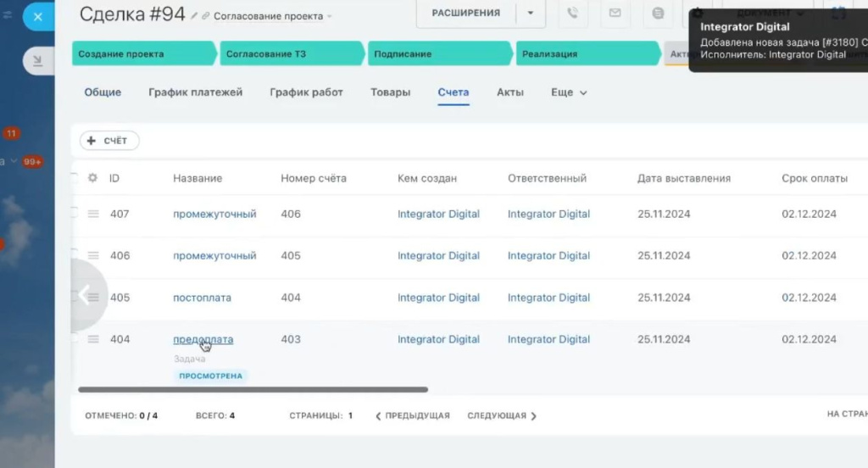
Task: Open row menu for invoice ID 407
Action: (x=93, y=214)
